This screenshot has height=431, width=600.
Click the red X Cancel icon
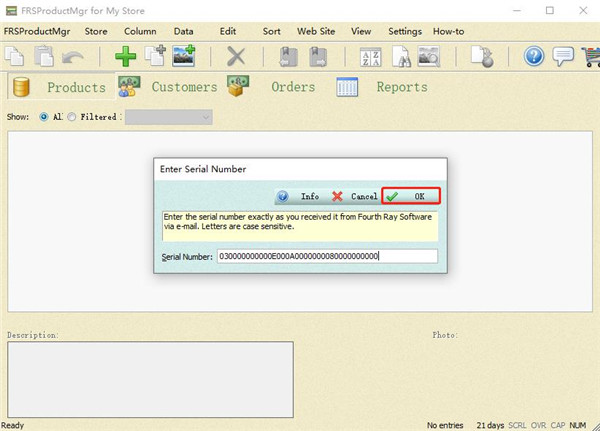coord(337,196)
